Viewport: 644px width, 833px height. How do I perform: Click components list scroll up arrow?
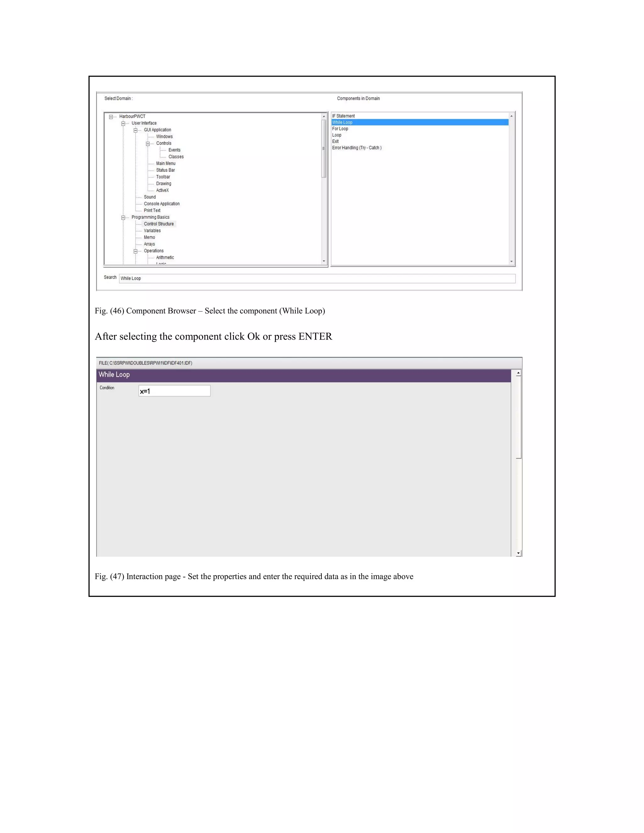pyautogui.click(x=512, y=116)
